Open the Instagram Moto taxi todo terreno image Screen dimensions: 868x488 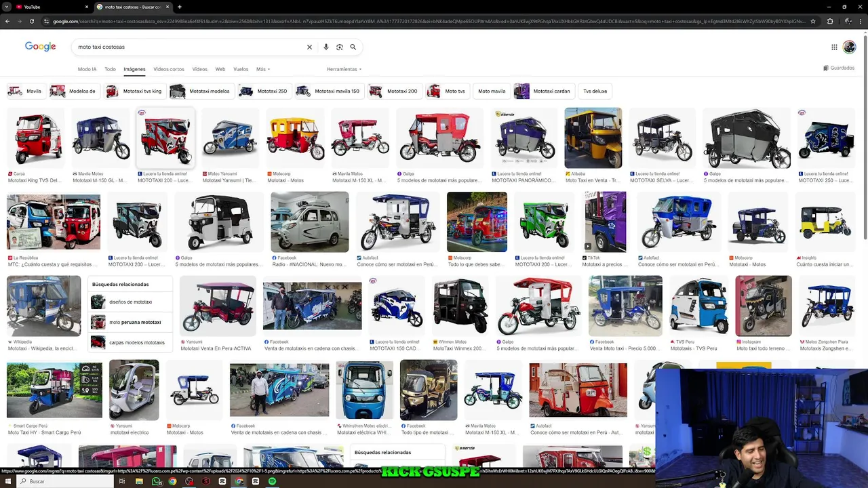click(x=764, y=306)
